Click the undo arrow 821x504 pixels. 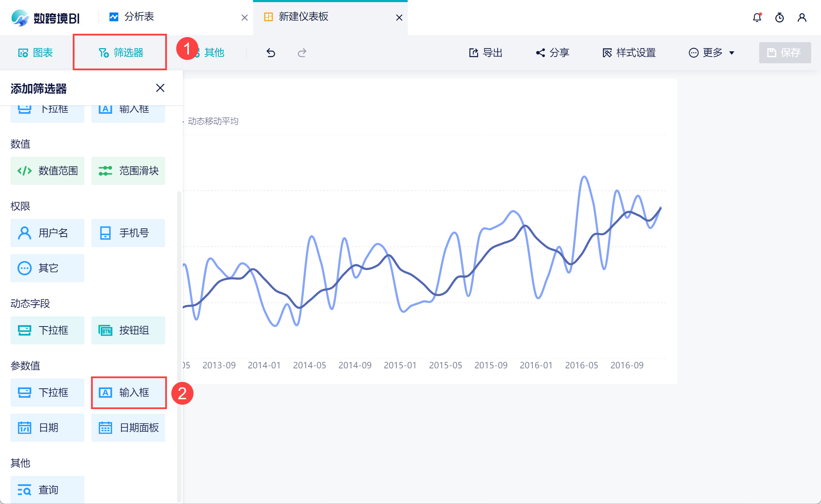(x=271, y=53)
